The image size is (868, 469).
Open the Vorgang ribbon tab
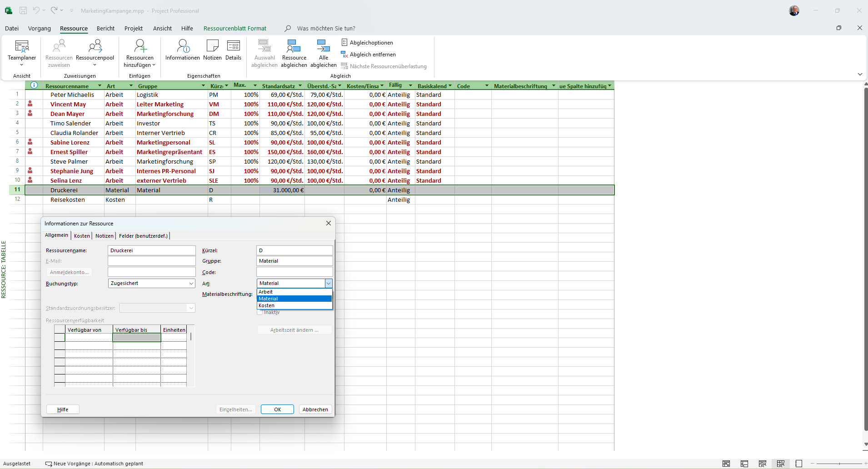click(40, 28)
